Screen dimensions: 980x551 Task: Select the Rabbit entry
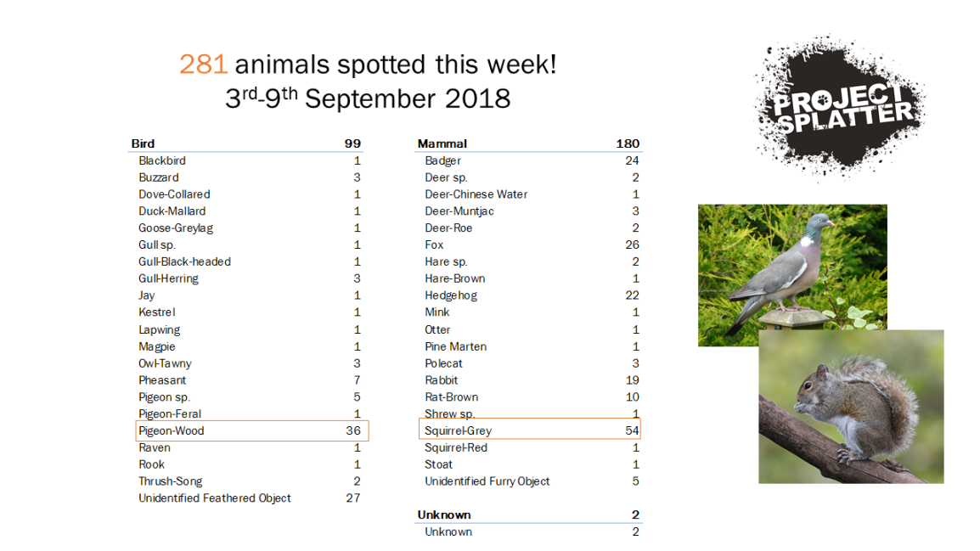(442, 380)
